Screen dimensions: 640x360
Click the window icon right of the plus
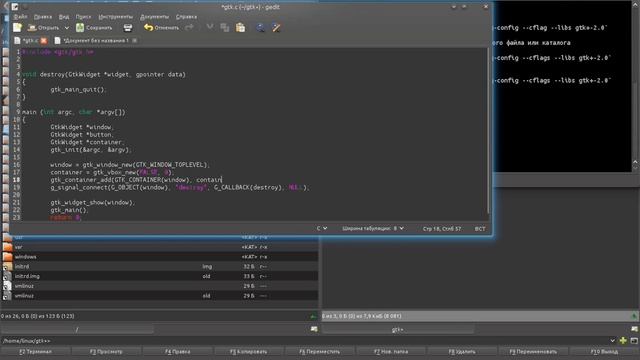pyautogui.click(x=634, y=340)
